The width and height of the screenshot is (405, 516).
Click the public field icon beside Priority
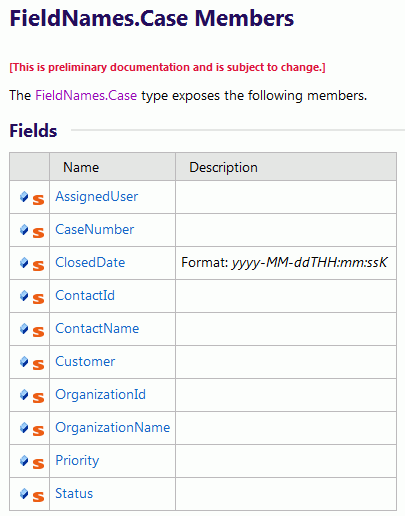[24, 461]
